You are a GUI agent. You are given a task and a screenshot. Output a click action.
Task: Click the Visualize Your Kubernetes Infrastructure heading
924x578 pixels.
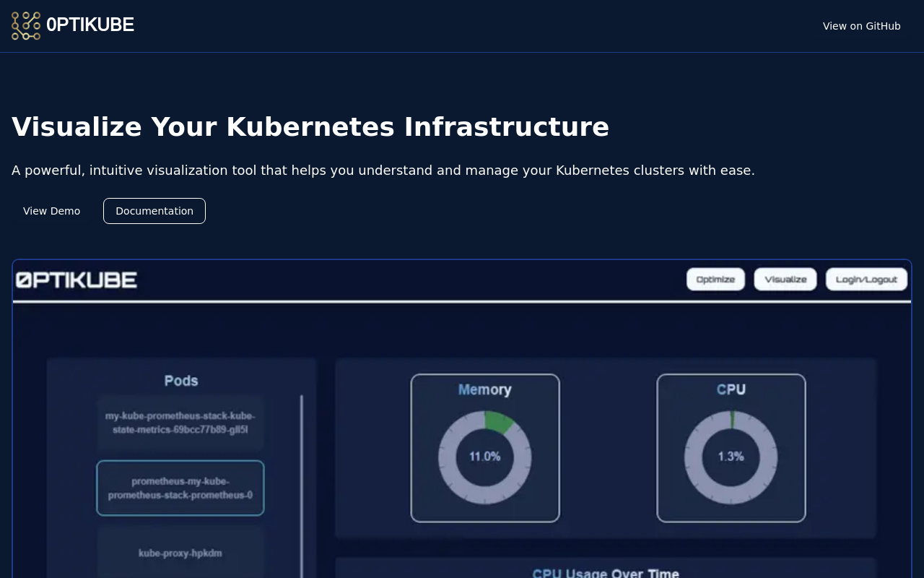tap(310, 126)
